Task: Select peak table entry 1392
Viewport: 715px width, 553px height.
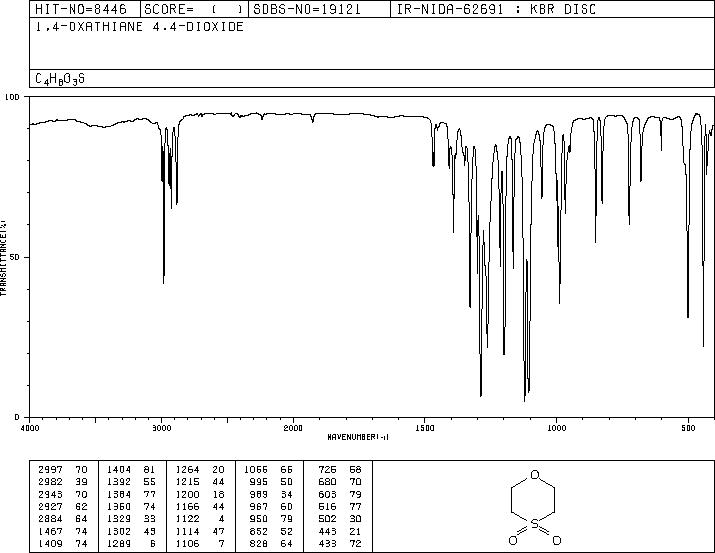Action: 119,482
